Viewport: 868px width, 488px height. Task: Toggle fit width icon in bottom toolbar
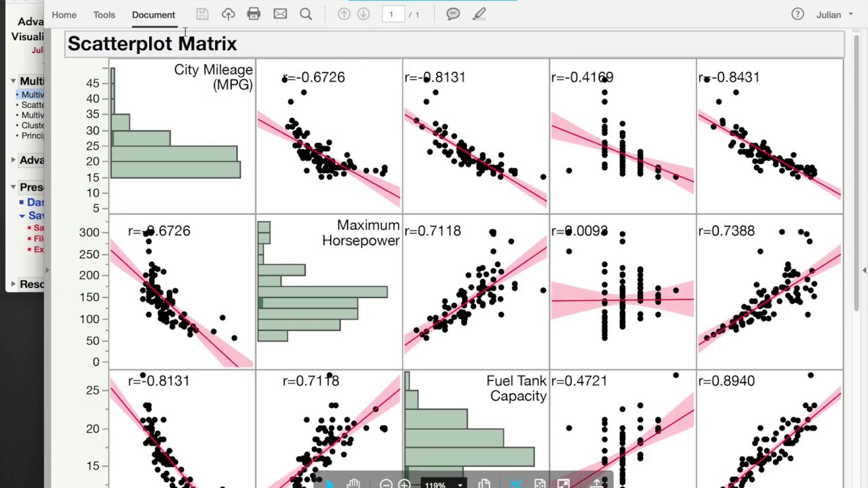coord(516,484)
